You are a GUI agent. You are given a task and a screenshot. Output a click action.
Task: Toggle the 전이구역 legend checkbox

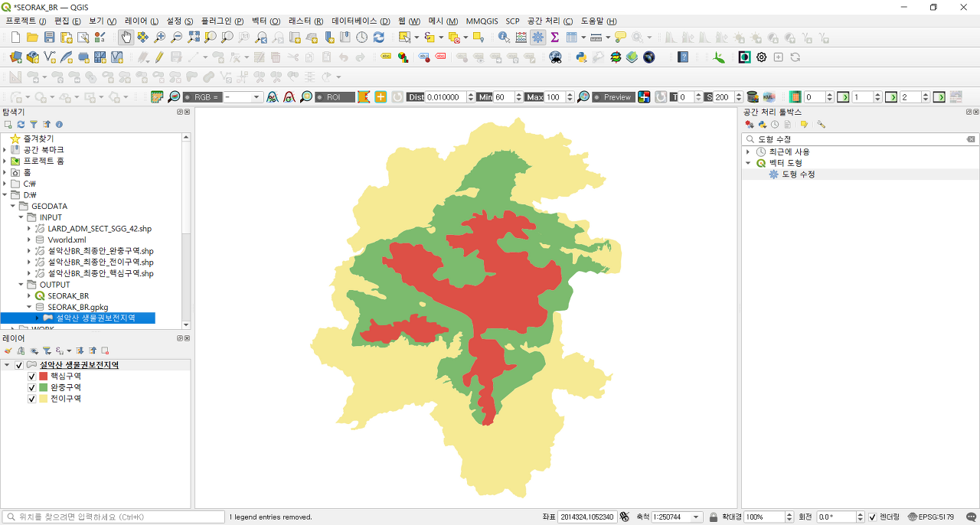coord(31,399)
